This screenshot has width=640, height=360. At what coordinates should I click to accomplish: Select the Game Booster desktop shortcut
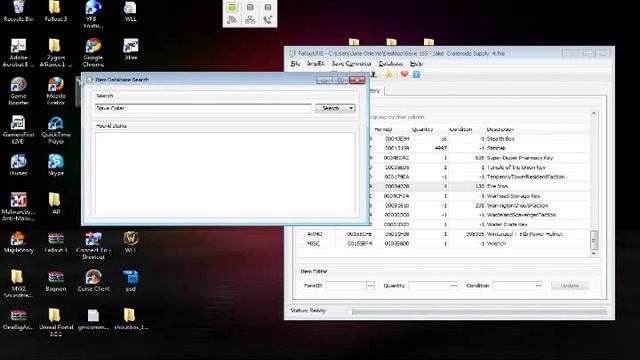(x=18, y=91)
